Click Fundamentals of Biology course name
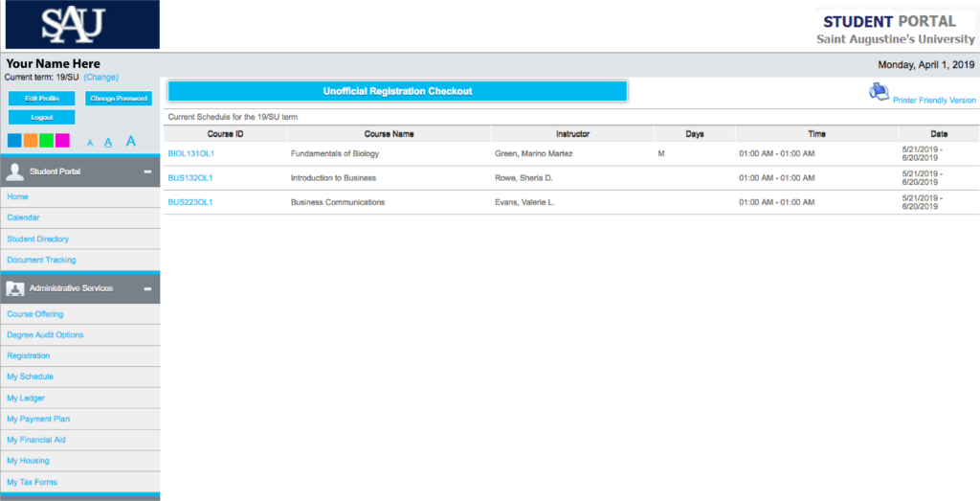 coord(335,153)
